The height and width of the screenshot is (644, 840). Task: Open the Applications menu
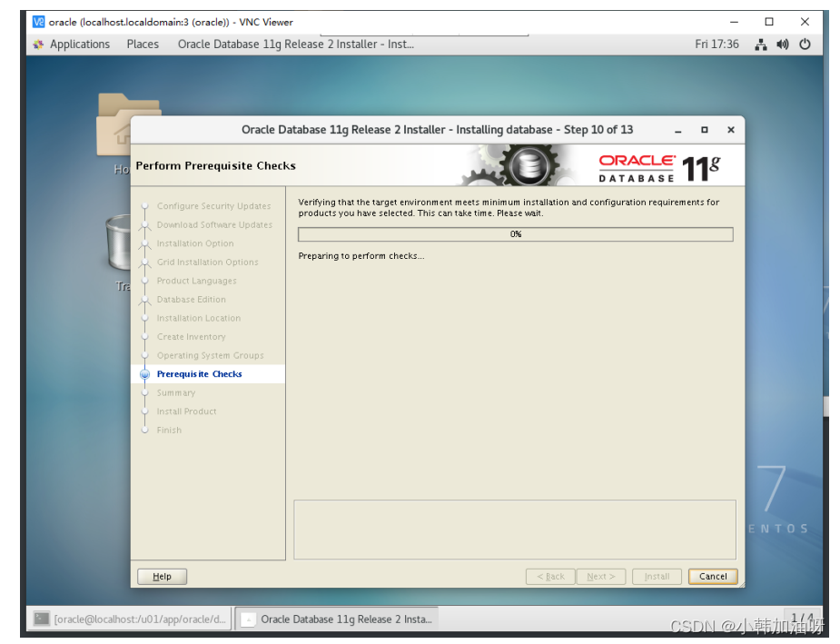click(x=79, y=45)
